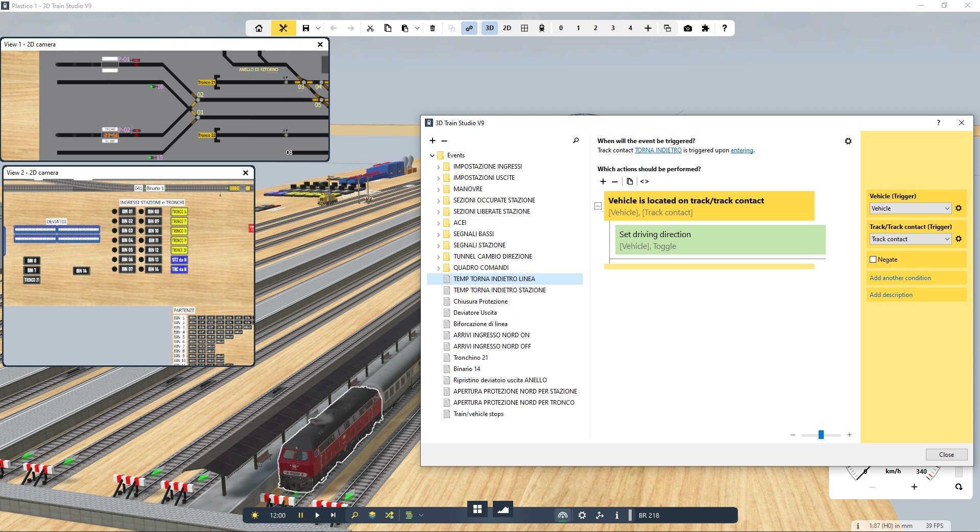Click the Save disk icon

305,28
